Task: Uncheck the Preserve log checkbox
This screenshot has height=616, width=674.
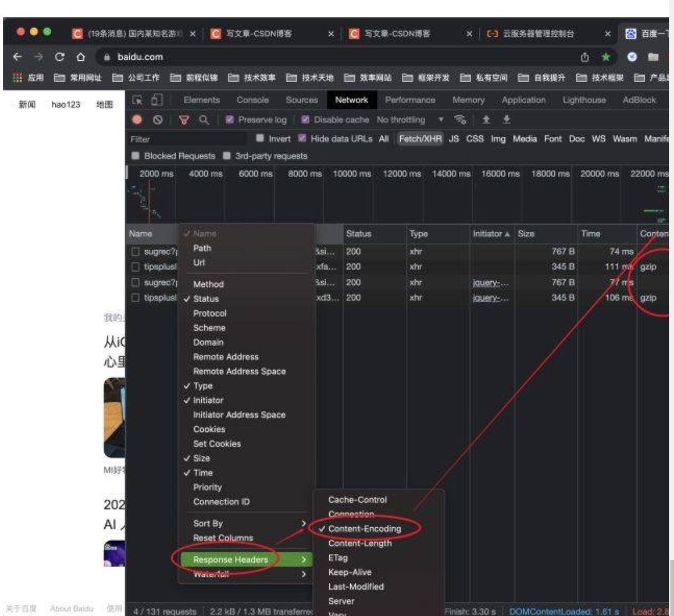Action: tap(230, 120)
